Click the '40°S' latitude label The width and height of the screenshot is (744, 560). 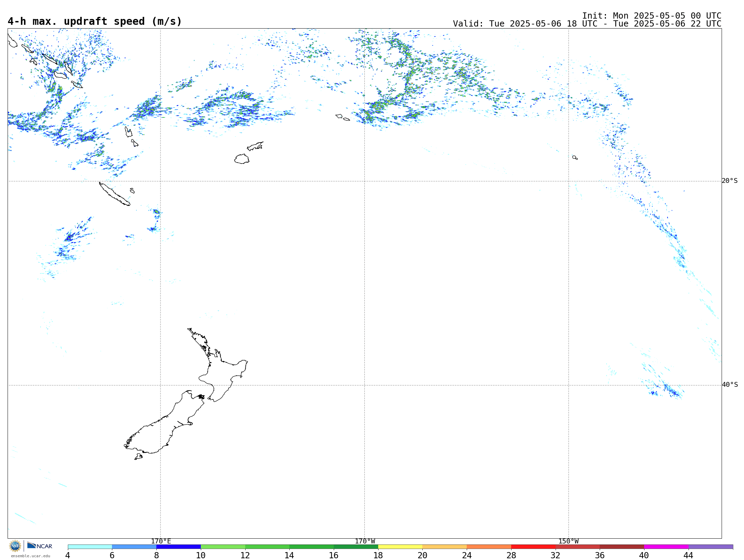(x=730, y=385)
